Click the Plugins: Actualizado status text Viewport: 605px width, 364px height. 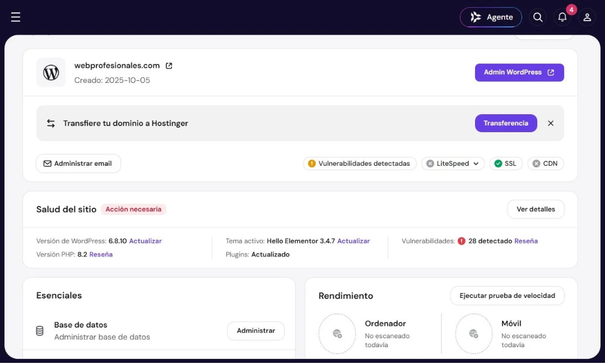258,254
